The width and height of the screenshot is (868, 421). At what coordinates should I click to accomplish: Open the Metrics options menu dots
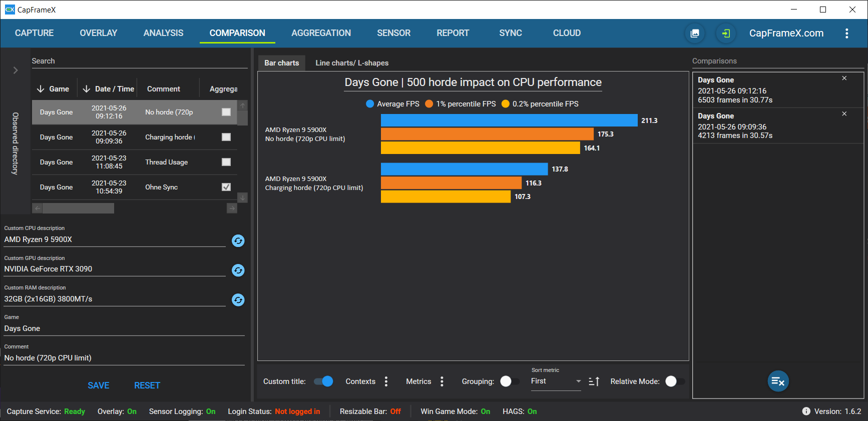(442, 381)
